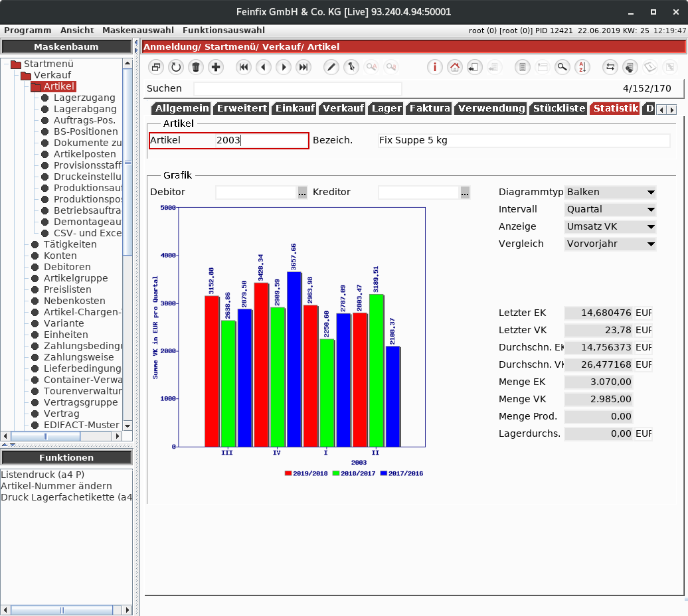Open the Funktionsauswahl menu
The image size is (688, 616).
click(224, 31)
